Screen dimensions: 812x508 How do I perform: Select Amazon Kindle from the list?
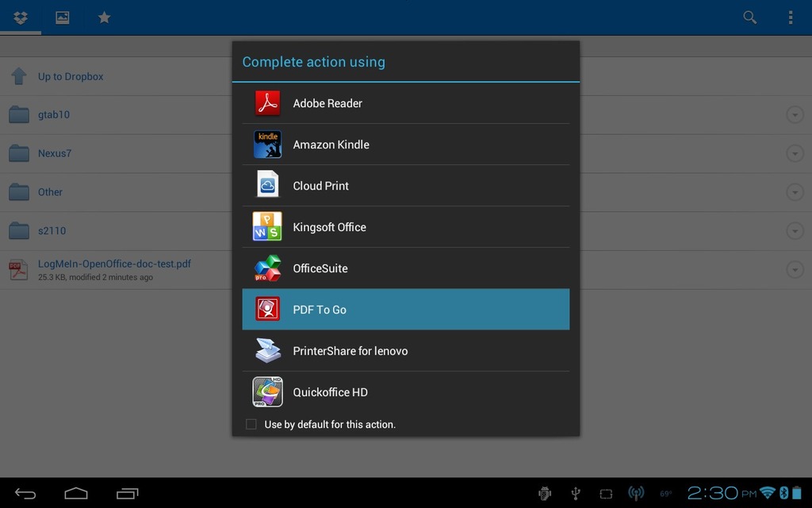coord(406,144)
